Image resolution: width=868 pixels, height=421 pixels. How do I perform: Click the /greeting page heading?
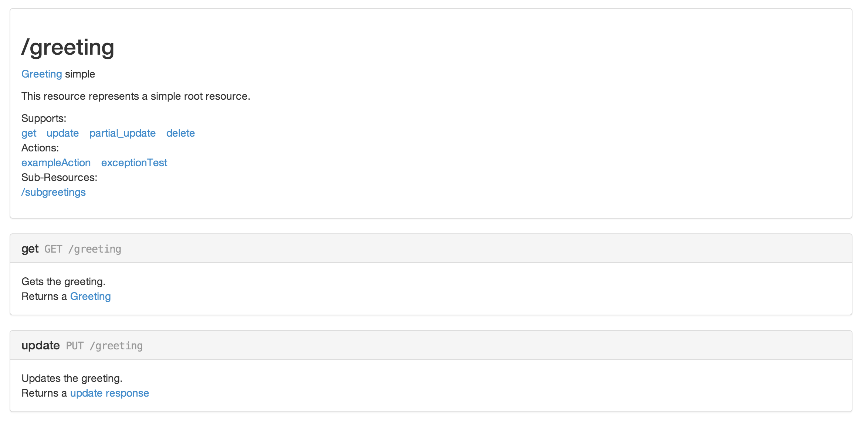(68, 48)
